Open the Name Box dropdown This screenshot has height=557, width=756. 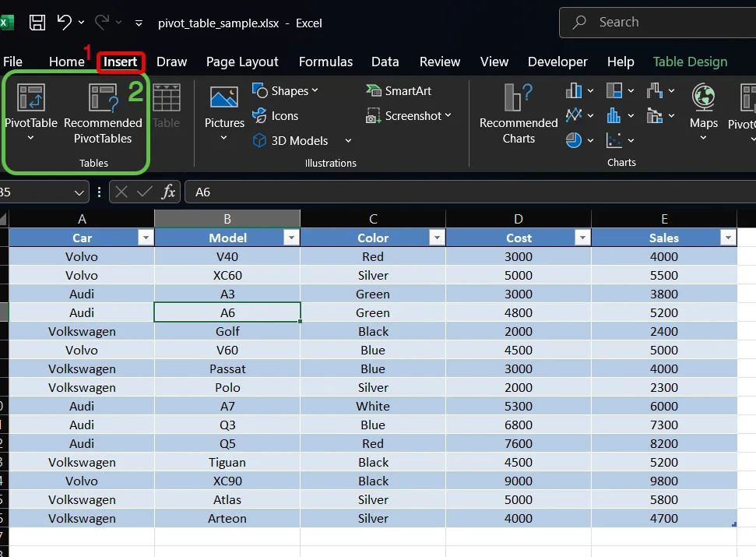(x=79, y=192)
